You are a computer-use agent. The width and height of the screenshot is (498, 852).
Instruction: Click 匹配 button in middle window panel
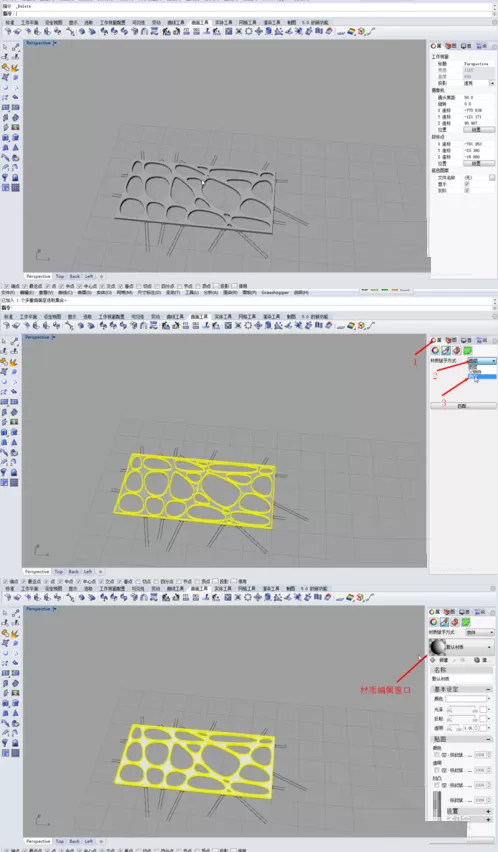click(x=463, y=405)
